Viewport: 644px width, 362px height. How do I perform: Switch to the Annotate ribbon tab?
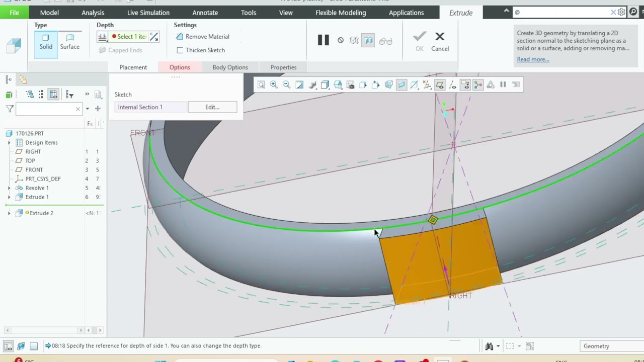coord(205,13)
